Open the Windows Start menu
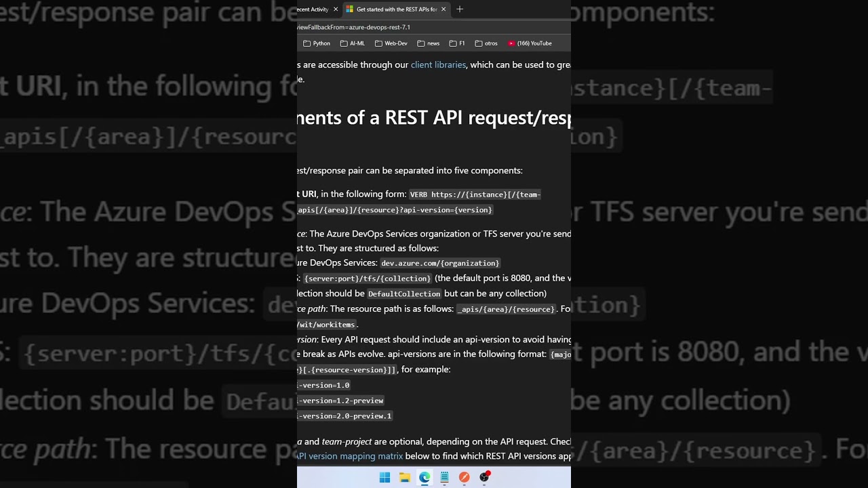 [384, 477]
